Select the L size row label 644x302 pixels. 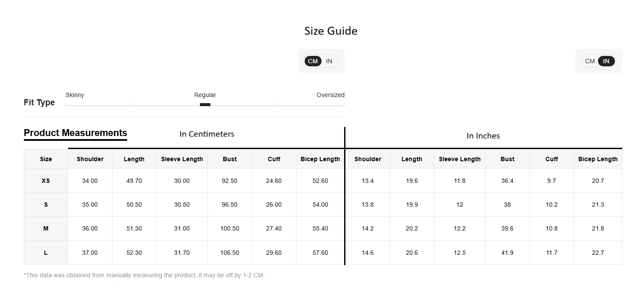46,253
